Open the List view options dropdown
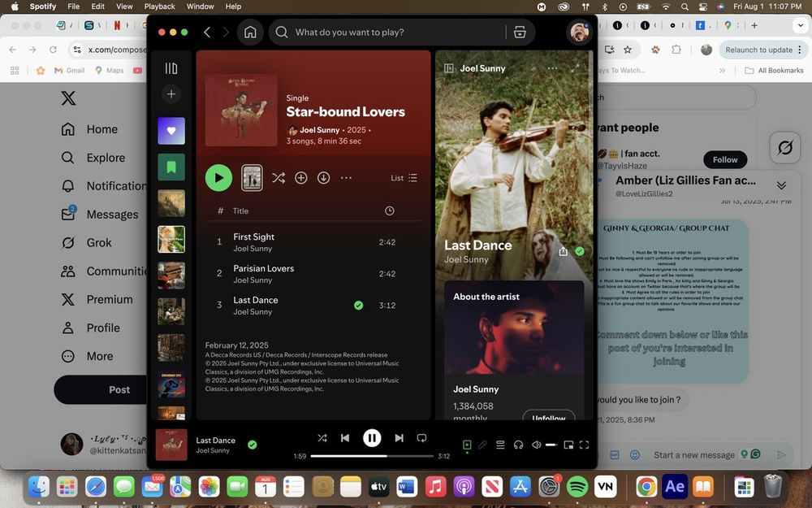Screen dimensions: 812x508 (404, 178)
